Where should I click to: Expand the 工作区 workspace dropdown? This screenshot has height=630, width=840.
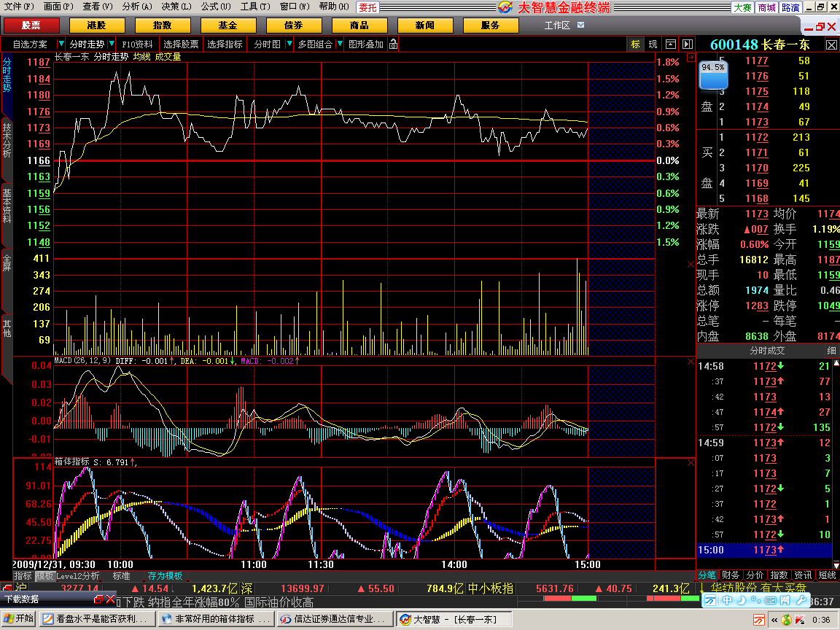[x=580, y=26]
